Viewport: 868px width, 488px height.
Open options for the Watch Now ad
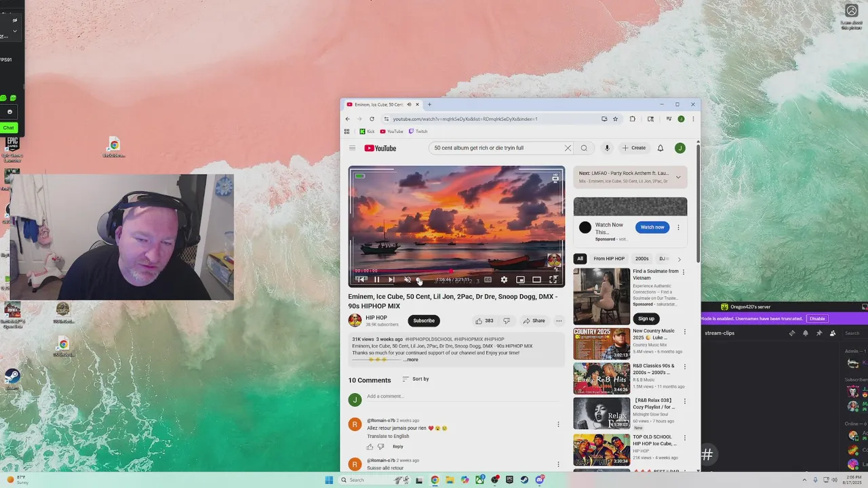[x=678, y=227]
